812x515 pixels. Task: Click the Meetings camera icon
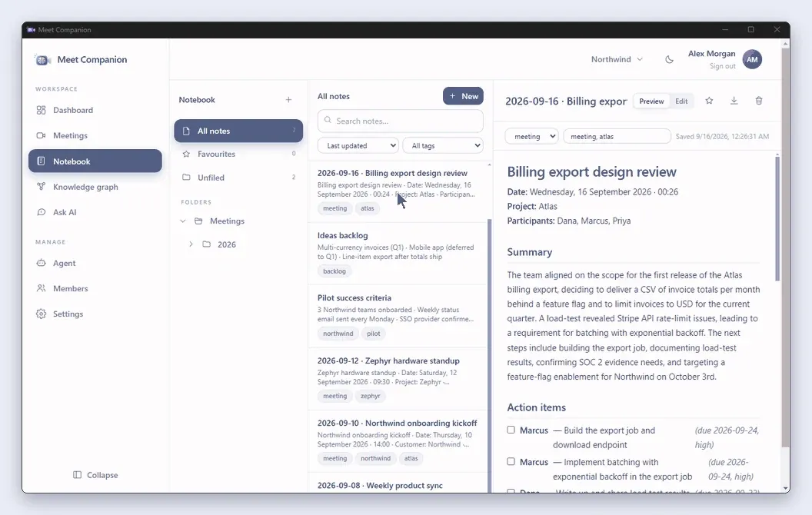(x=42, y=135)
